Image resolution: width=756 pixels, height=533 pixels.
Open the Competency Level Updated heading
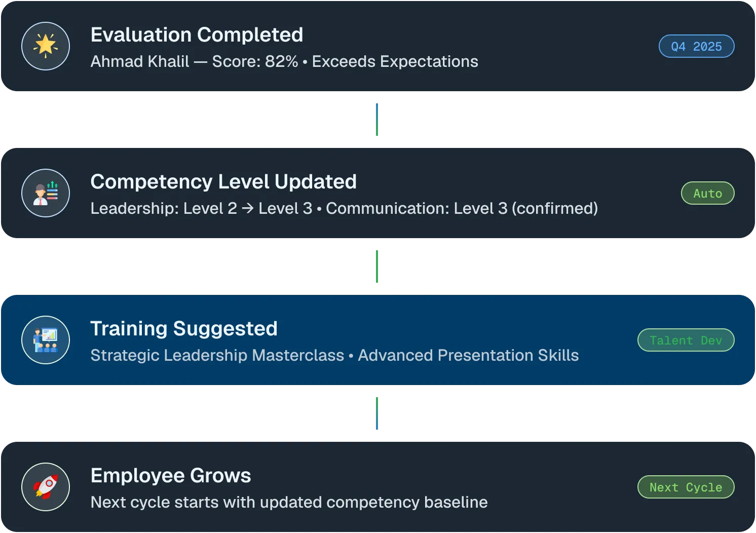click(x=223, y=181)
